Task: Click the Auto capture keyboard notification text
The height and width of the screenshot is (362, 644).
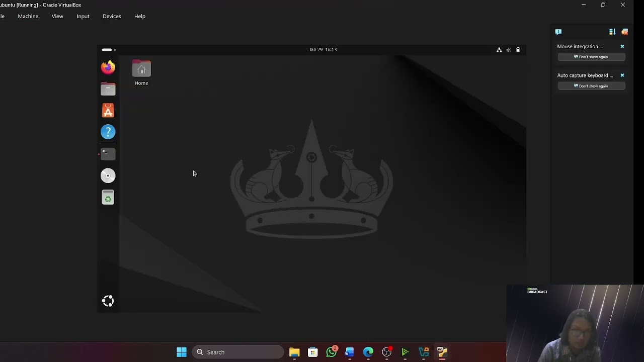Action: pyautogui.click(x=585, y=75)
